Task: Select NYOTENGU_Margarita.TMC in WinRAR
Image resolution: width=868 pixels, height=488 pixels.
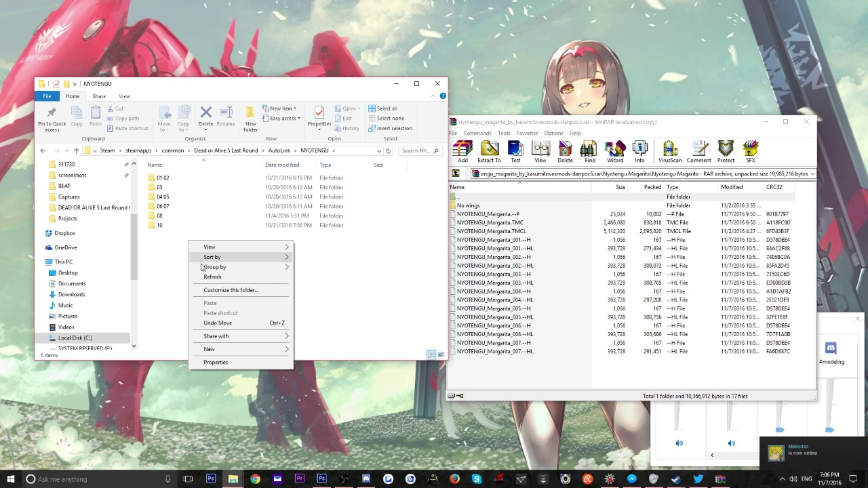Action: (490, 222)
